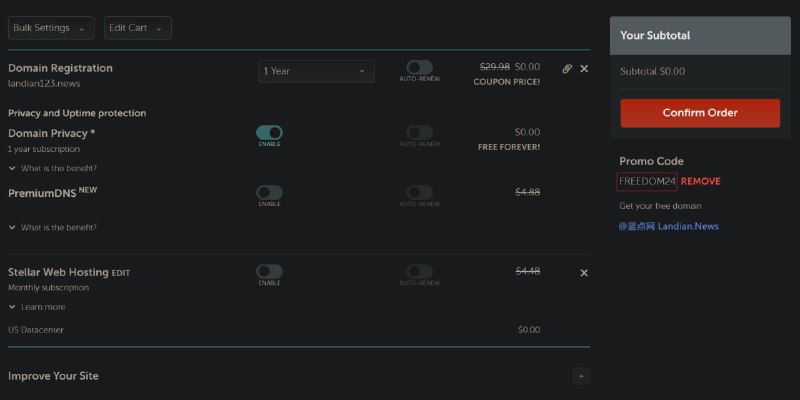Image resolution: width=800 pixels, height=400 pixels.
Task: Expand Stellar Web Hosting 'Learn more'
Action: [38, 307]
